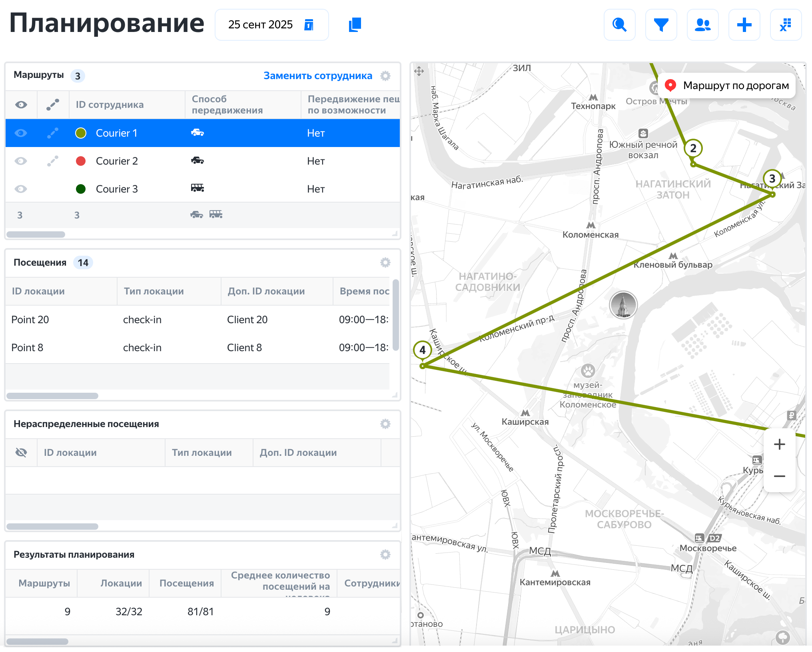Click the copy plan icon
This screenshot has height=652, width=812.
pyautogui.click(x=355, y=25)
